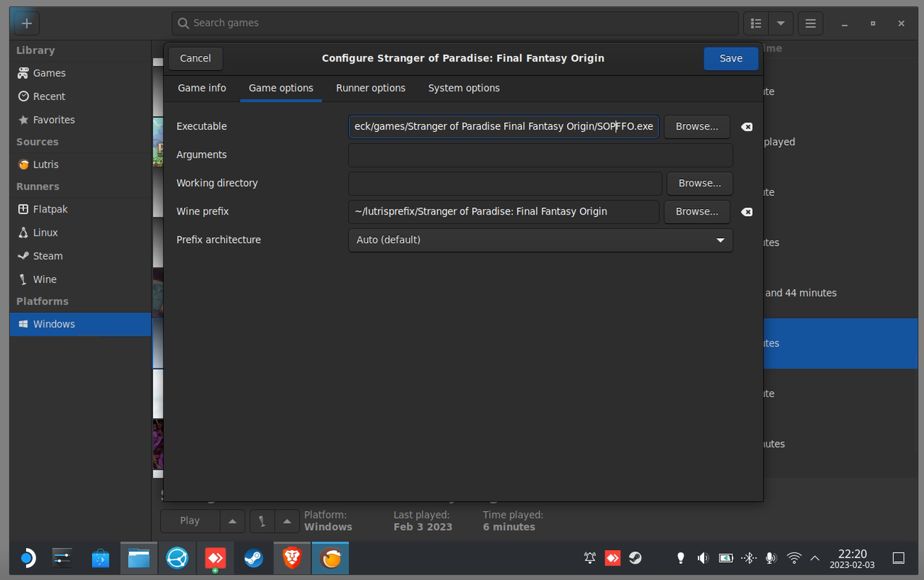This screenshot has width=924, height=580.
Task: Browse for the Executable file
Action: pyautogui.click(x=697, y=126)
